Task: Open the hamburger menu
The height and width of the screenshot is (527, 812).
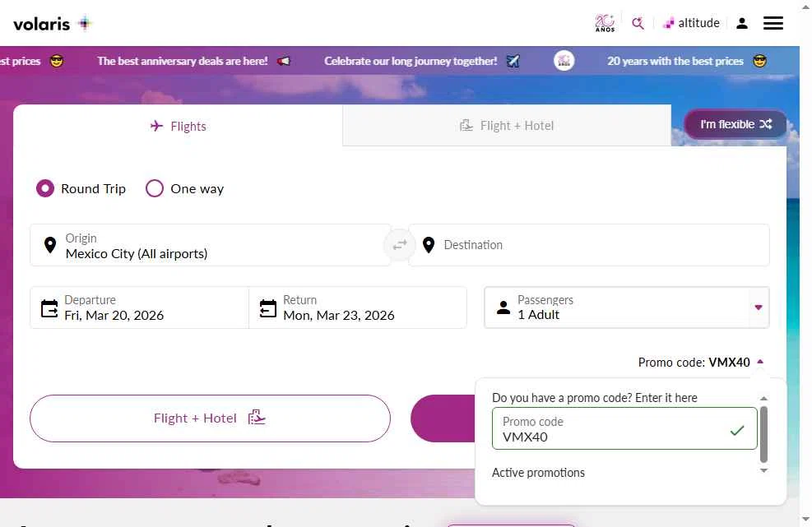Action: 773,23
